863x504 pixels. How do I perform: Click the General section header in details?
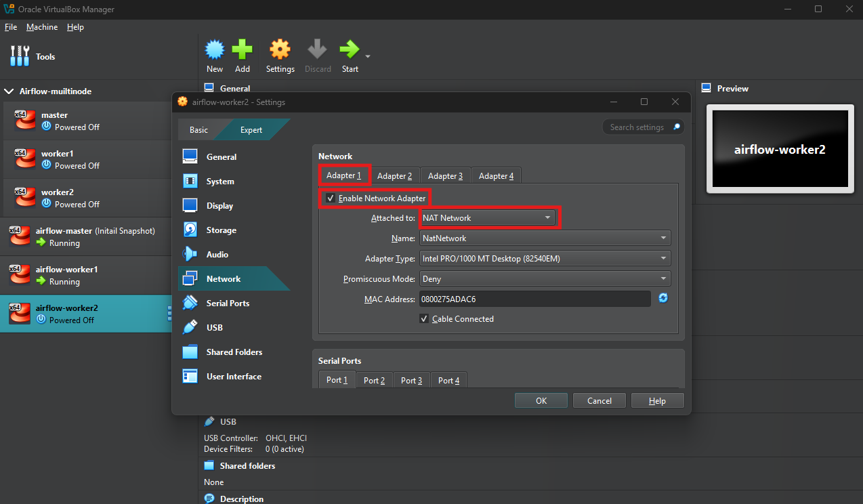[235, 88]
